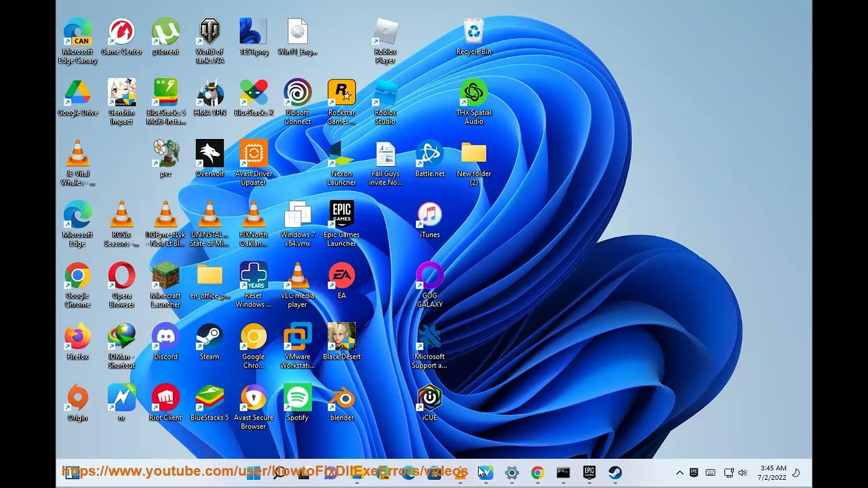Select the iTunes desktop shortcut
Screen dimensions: 868x488
point(429,220)
